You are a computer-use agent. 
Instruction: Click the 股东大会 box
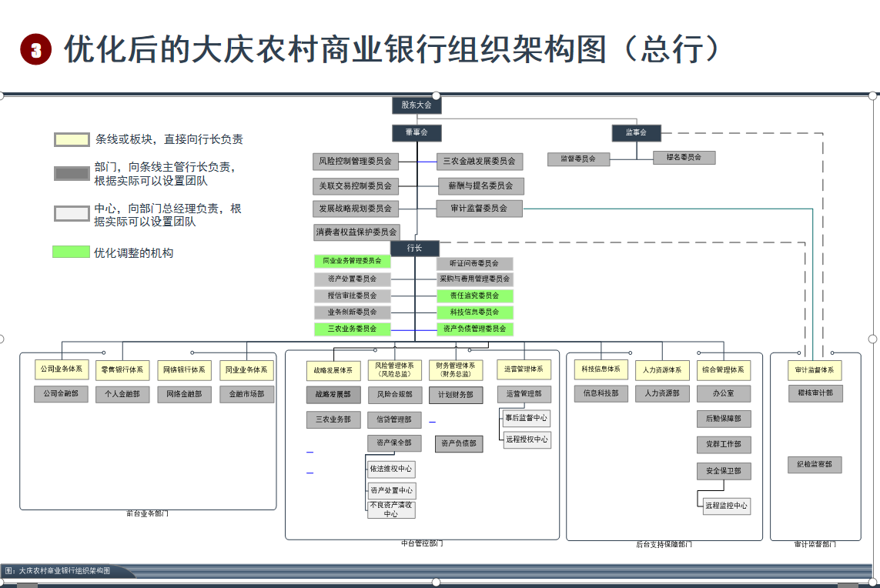pyautogui.click(x=417, y=105)
